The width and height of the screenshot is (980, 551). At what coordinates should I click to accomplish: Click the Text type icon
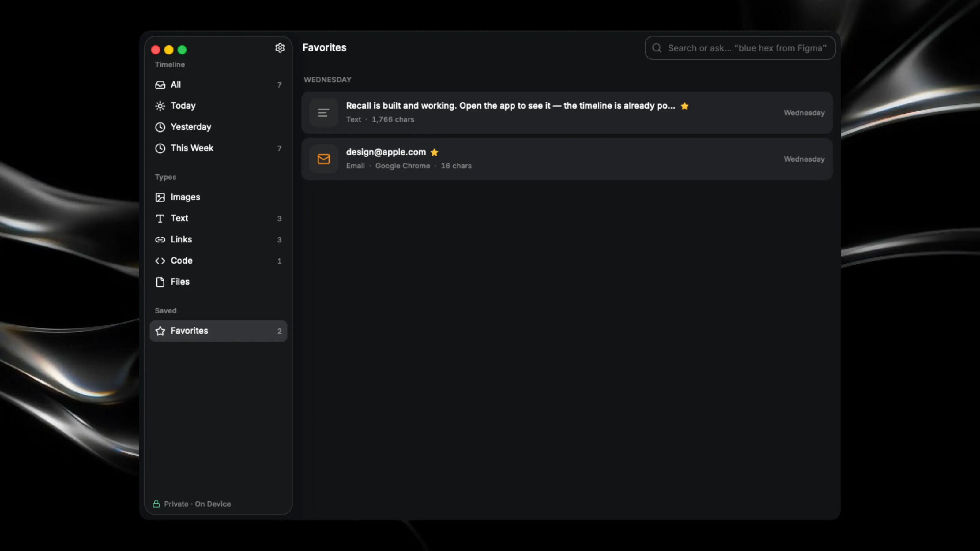coord(160,219)
